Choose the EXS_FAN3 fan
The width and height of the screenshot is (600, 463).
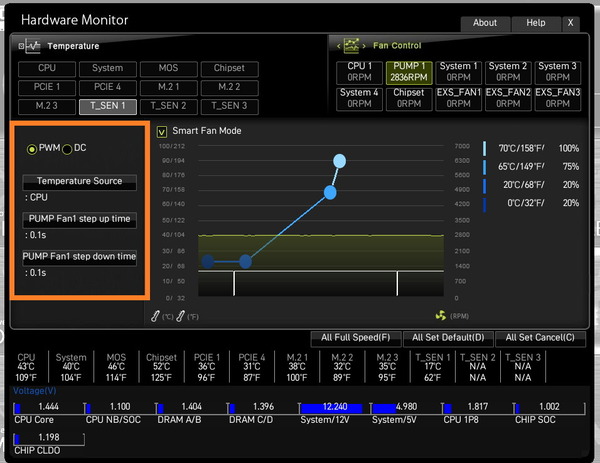pos(558,99)
